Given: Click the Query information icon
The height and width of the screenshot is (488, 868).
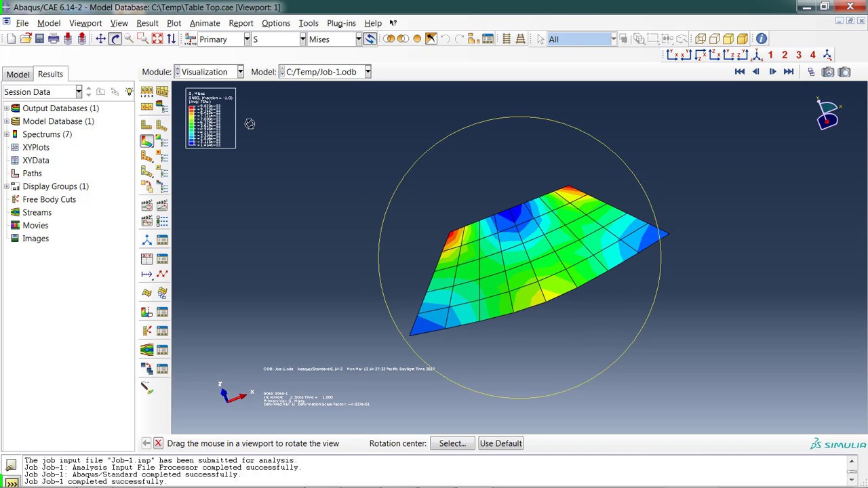Looking at the screenshot, I should pyautogui.click(x=762, y=39).
